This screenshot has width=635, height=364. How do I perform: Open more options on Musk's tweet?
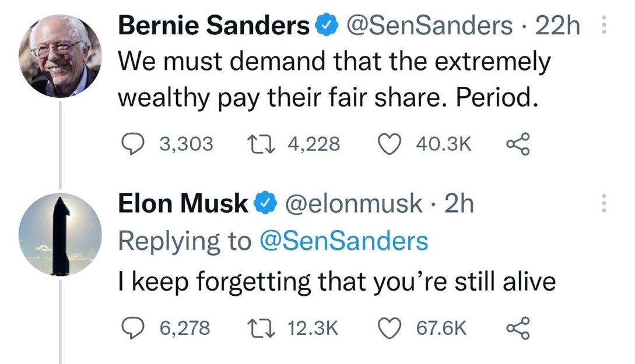click(x=604, y=203)
